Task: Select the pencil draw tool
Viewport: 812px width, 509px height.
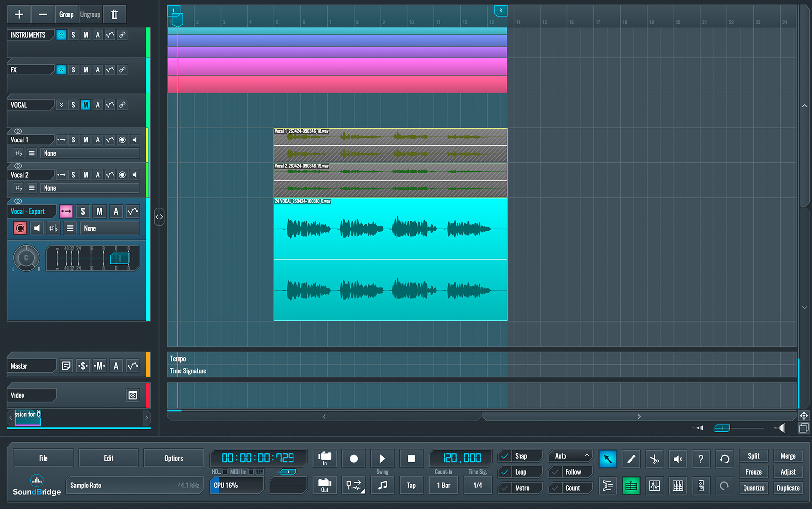Action: pyautogui.click(x=631, y=459)
